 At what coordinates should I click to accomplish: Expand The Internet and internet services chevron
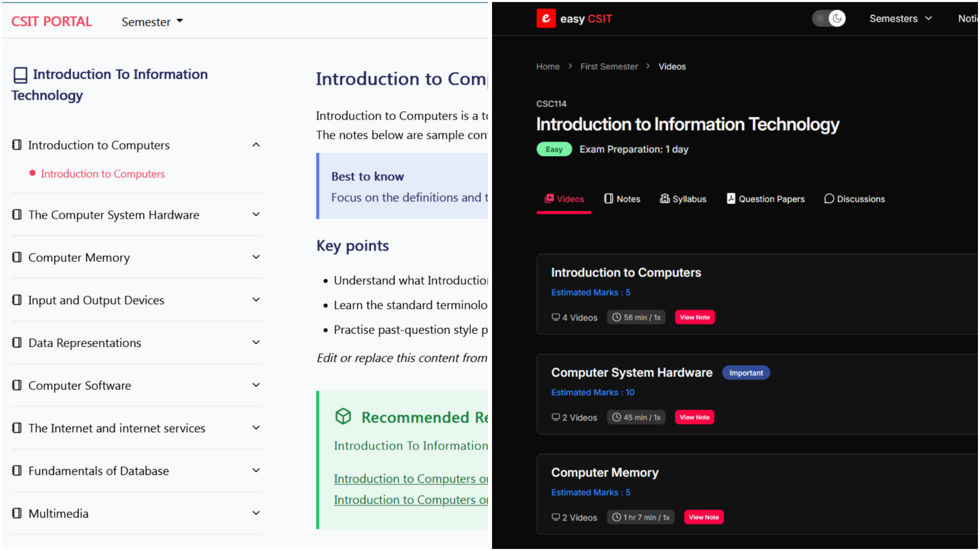pos(256,428)
